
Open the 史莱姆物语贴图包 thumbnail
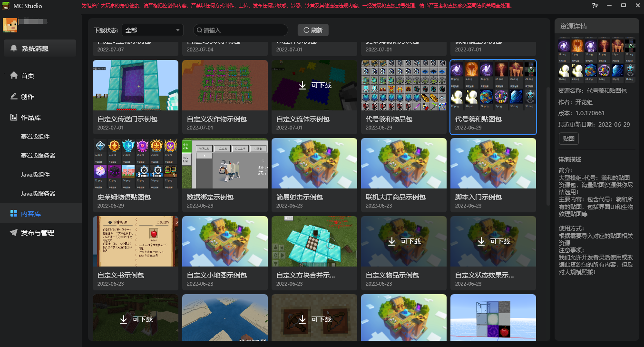[136, 163]
